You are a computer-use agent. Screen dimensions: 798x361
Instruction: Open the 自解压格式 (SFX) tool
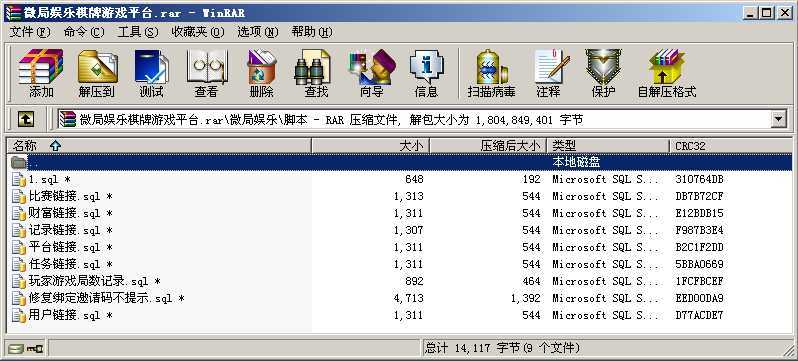tap(667, 73)
